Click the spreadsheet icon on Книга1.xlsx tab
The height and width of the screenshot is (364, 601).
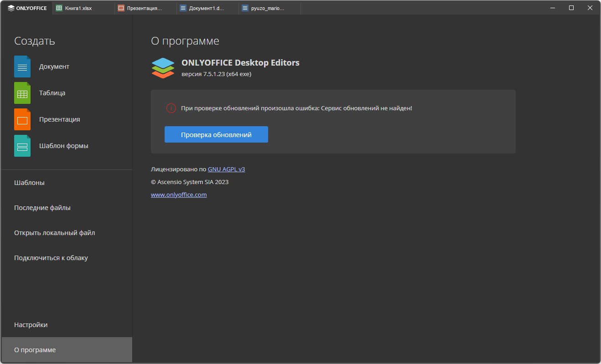click(x=59, y=8)
